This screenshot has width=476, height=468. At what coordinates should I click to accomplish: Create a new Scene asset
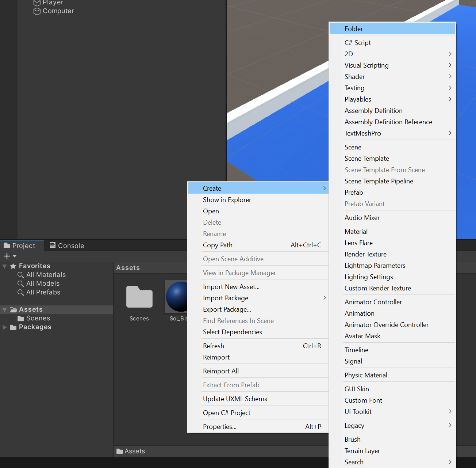[392, 147]
